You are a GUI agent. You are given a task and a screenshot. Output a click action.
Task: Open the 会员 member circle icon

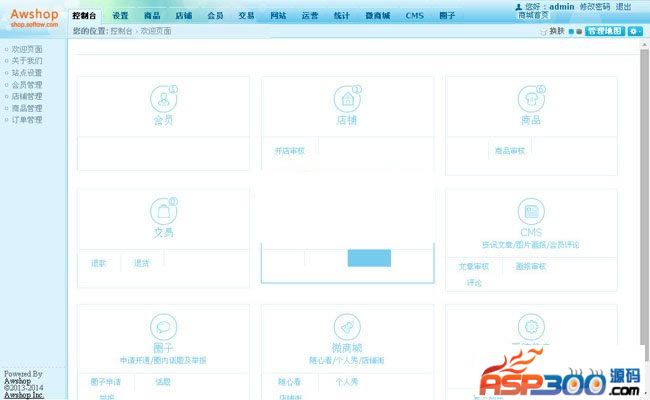163,99
